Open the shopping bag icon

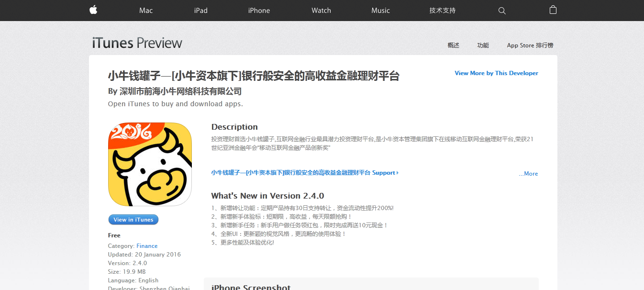tap(553, 10)
